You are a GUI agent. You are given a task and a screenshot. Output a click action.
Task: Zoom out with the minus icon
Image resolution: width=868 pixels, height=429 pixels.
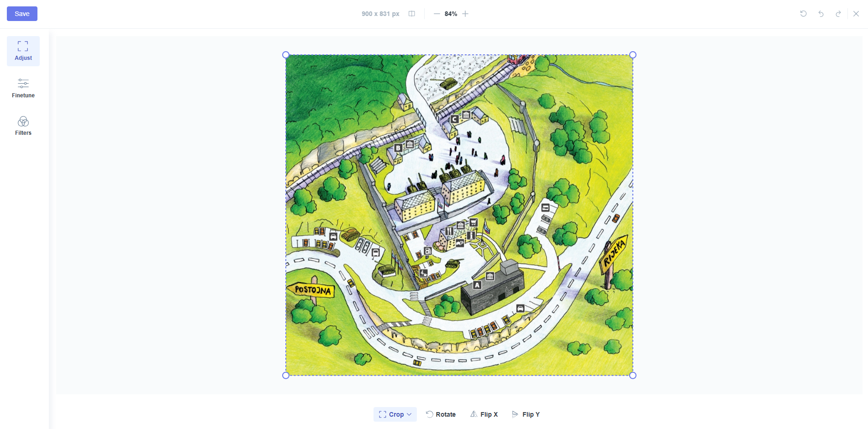tap(437, 14)
